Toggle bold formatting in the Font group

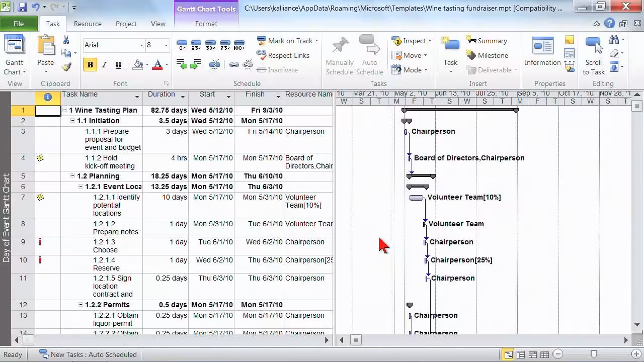click(91, 65)
